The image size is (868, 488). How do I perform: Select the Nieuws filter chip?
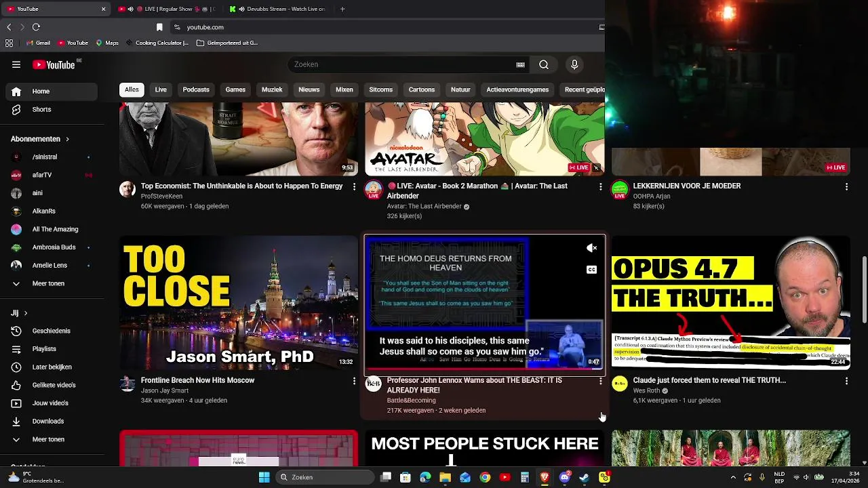tap(309, 89)
